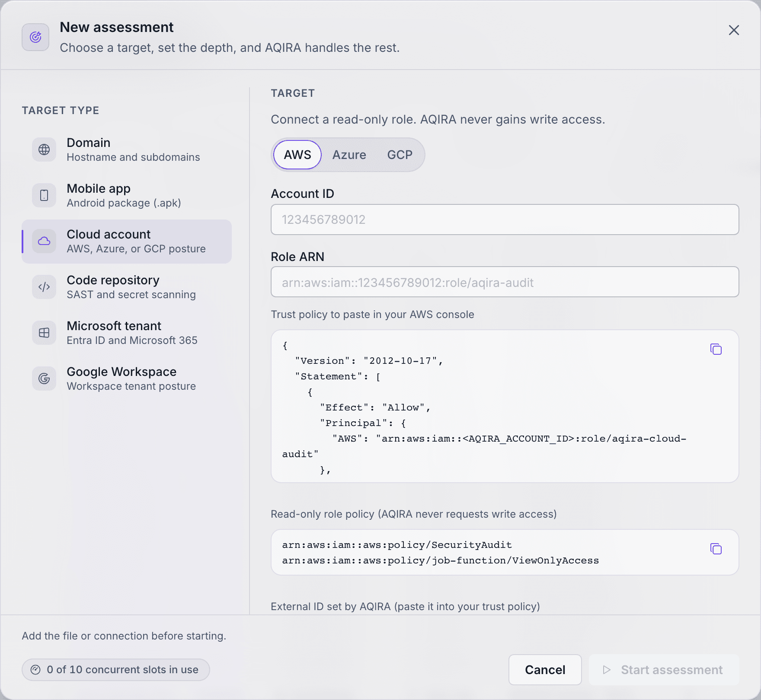The width and height of the screenshot is (761, 700).
Task: Click the "Effect": "Allow" line
Action: [x=375, y=407]
